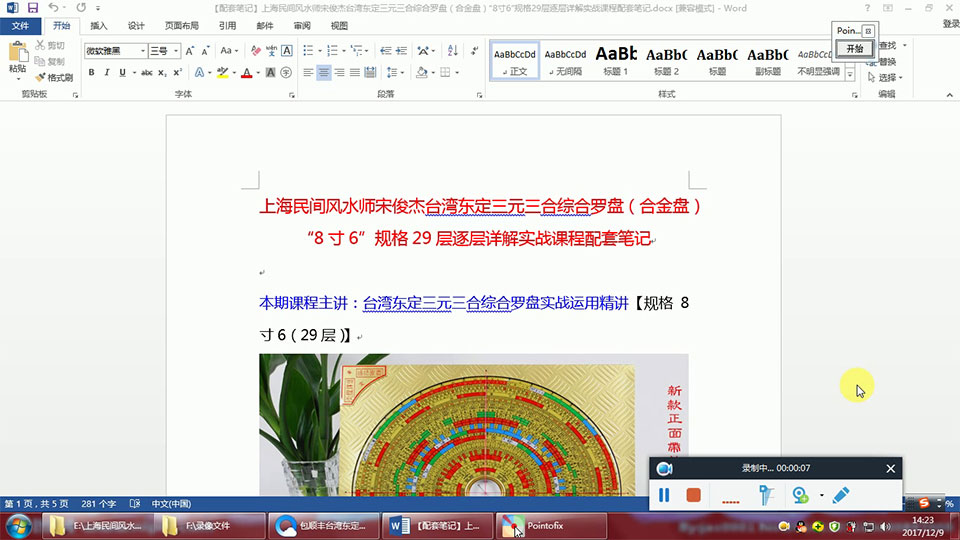
Task: Expand the styles gallery
Action: [x=850, y=75]
